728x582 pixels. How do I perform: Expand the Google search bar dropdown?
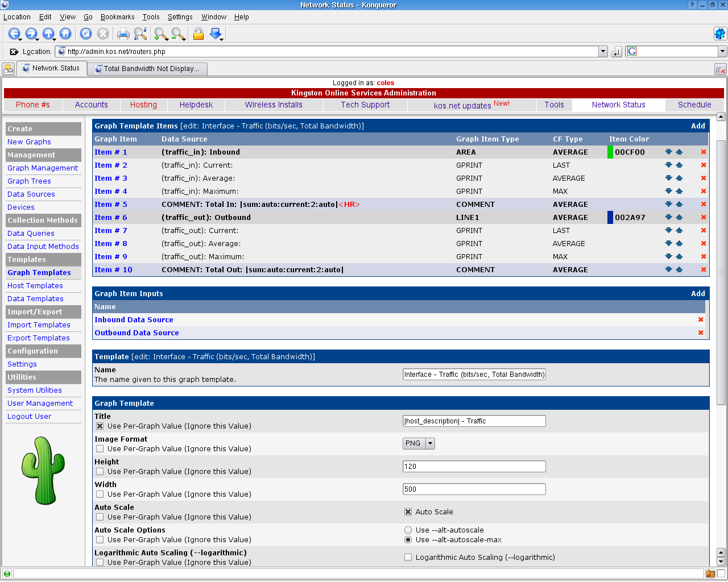(x=722, y=52)
